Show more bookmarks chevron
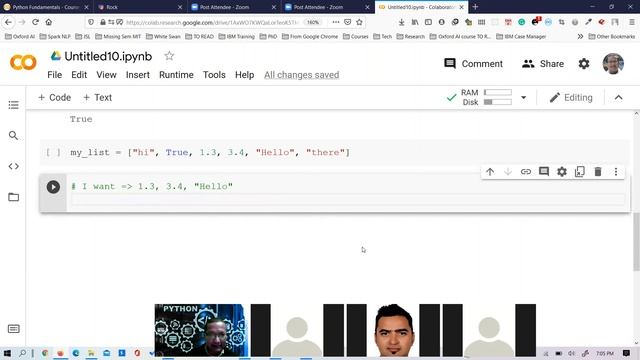The width and height of the screenshot is (640, 360). [x=580, y=36]
